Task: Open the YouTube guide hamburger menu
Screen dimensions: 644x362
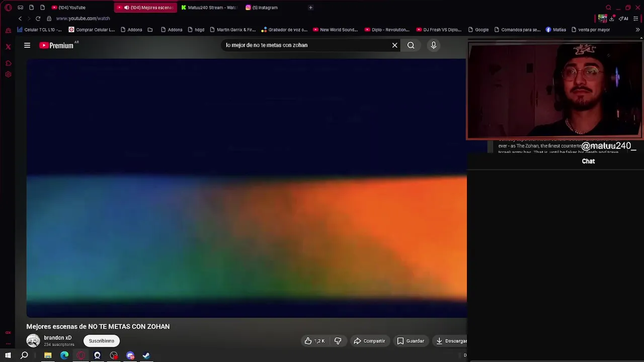Action: click(x=27, y=45)
